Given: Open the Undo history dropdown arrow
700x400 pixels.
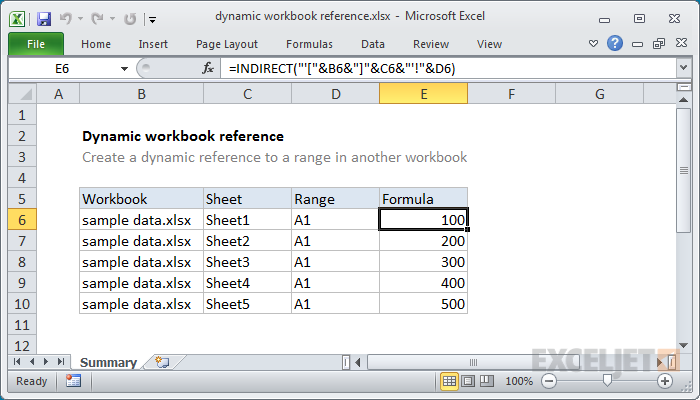Looking at the screenshot, I should click(x=80, y=19).
